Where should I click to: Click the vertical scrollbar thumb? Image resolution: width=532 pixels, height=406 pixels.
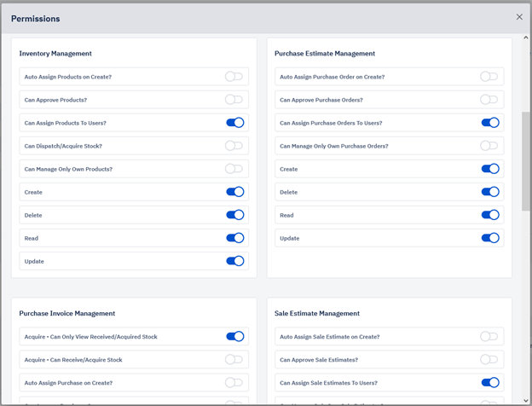coord(526,161)
